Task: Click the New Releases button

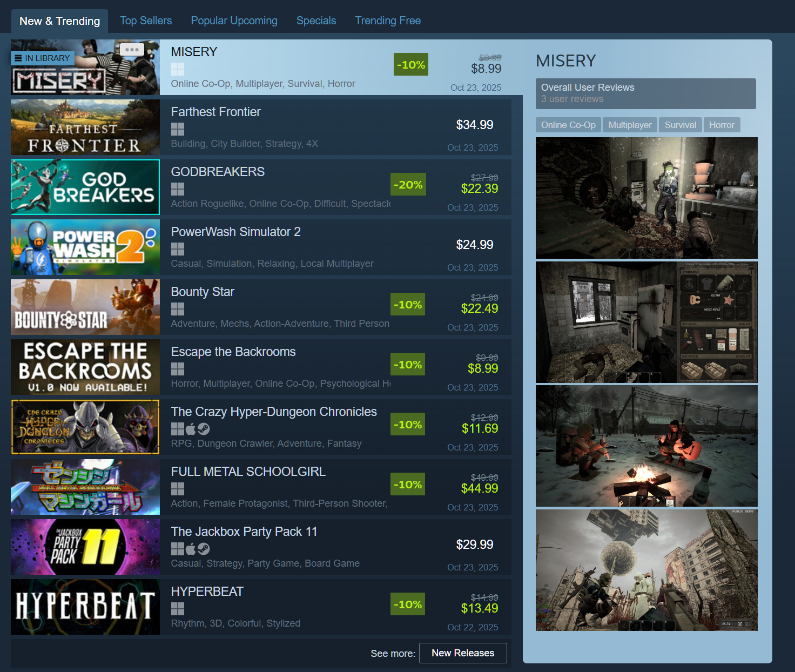Action: (x=462, y=653)
